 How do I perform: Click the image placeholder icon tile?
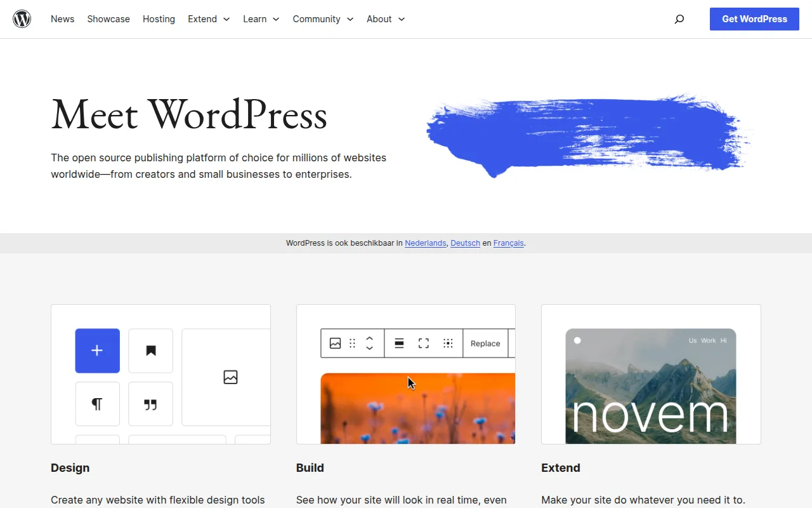point(230,377)
